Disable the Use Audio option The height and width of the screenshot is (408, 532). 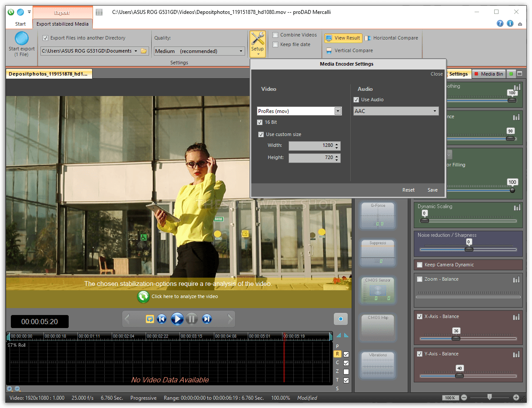(356, 100)
